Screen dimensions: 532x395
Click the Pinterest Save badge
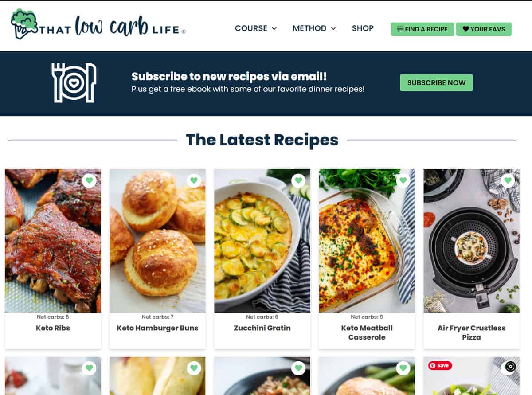[x=440, y=365]
